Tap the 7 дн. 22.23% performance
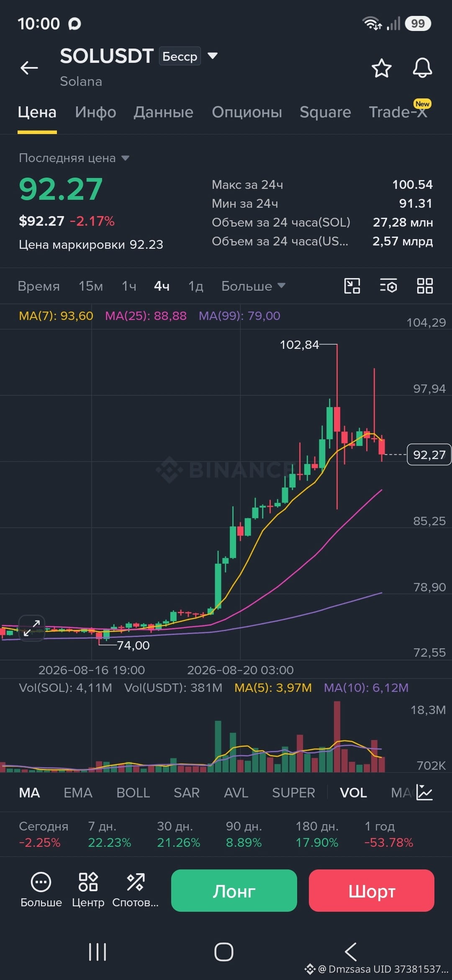 coord(109,834)
